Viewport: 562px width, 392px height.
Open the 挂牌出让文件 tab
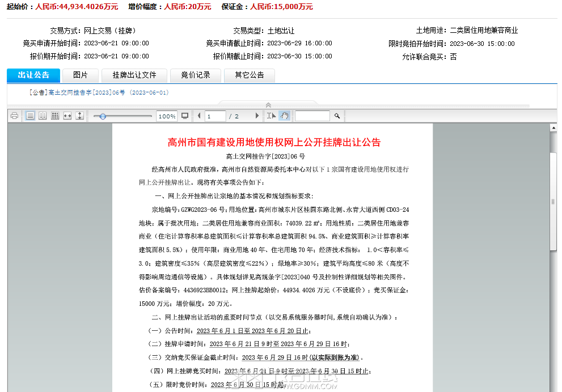134,75
